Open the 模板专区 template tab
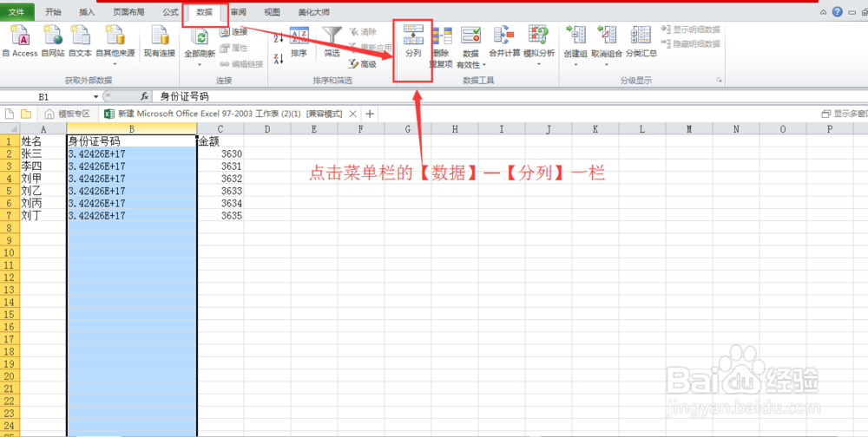This screenshot has height=437, width=868. [x=67, y=114]
